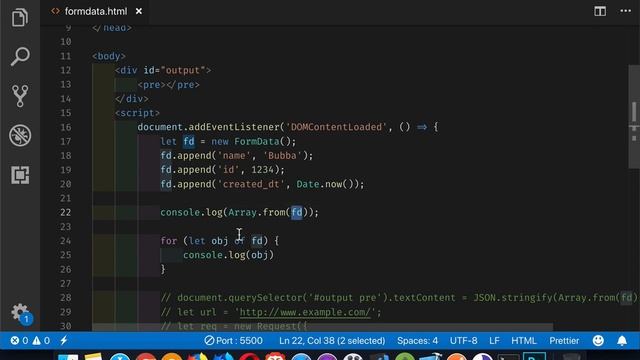Open the Source Control view

coord(20,96)
